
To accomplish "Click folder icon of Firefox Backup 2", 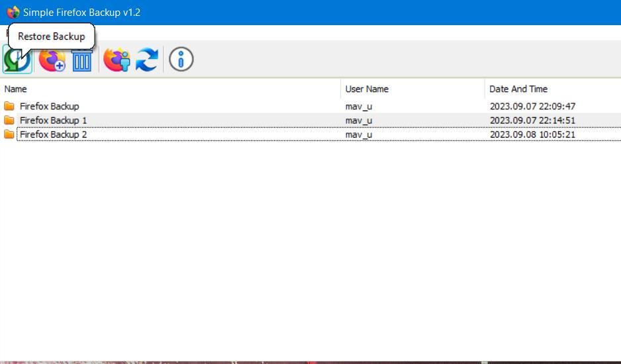I will (x=9, y=134).
